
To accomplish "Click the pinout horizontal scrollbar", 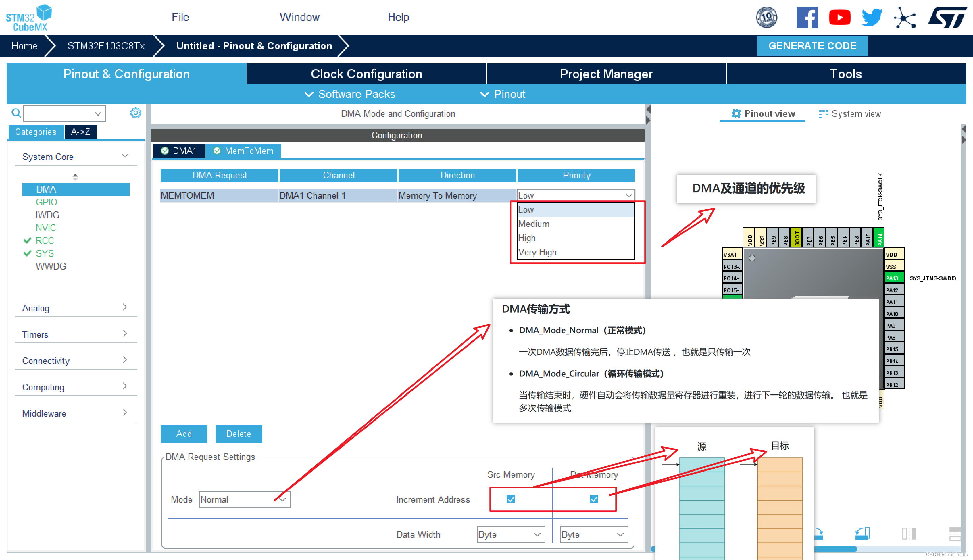I will 835,549.
